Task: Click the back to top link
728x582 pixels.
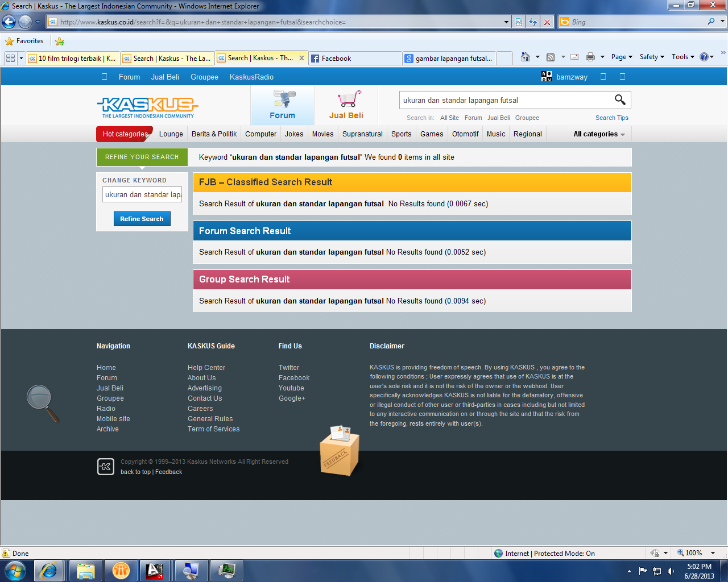Action: [x=135, y=472]
